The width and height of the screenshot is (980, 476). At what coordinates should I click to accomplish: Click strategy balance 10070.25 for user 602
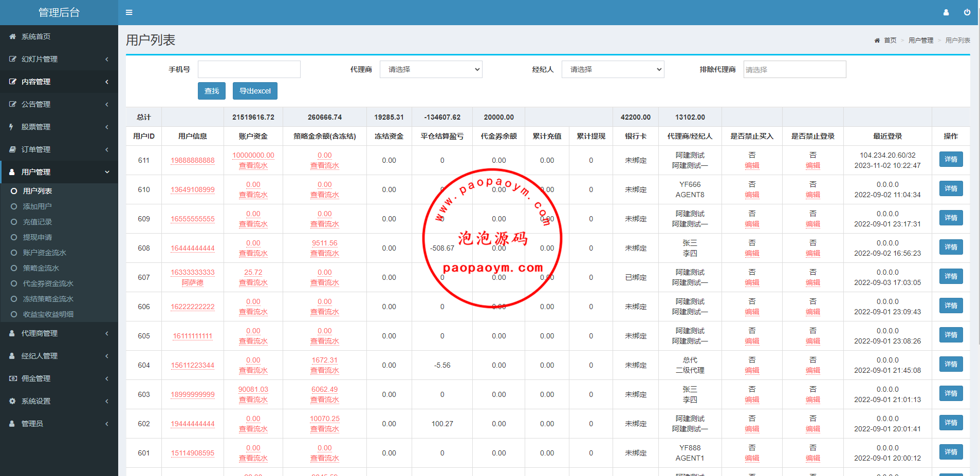pos(325,418)
